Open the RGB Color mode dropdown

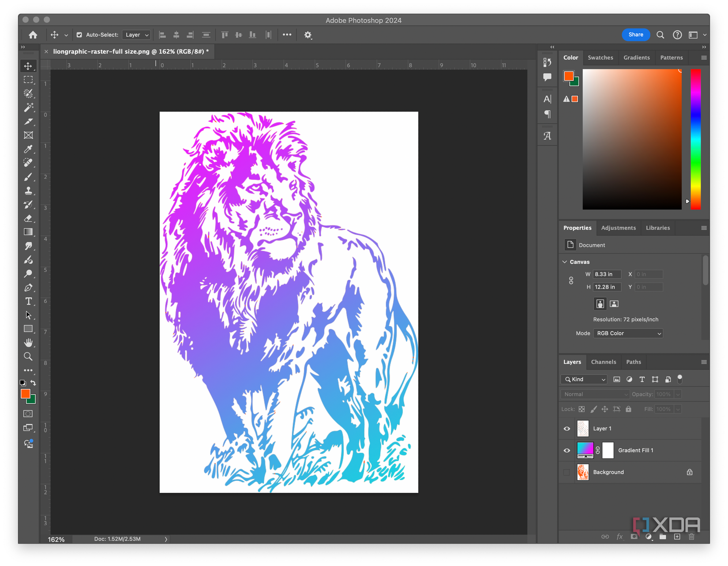pyautogui.click(x=628, y=334)
